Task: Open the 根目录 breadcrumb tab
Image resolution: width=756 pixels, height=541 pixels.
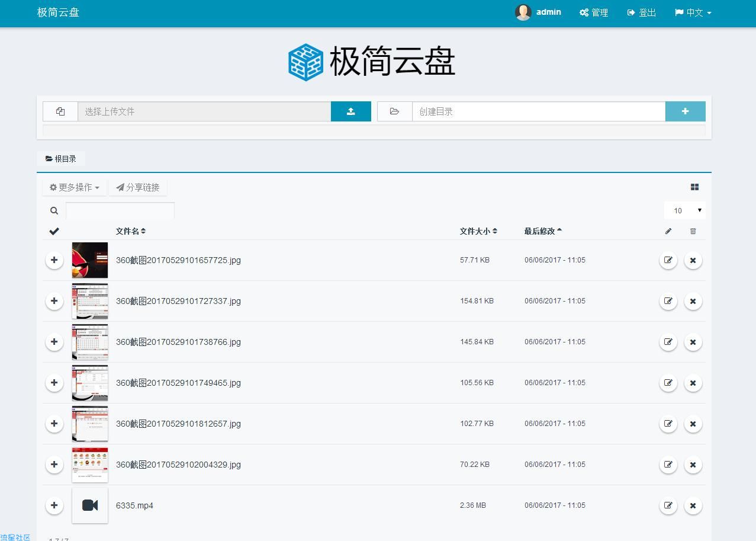Action: (x=61, y=159)
